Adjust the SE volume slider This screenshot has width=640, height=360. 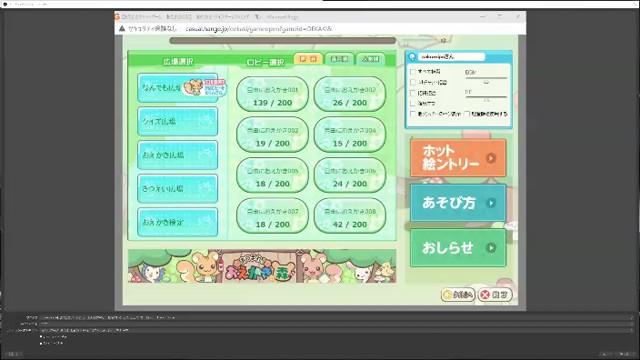[486, 98]
